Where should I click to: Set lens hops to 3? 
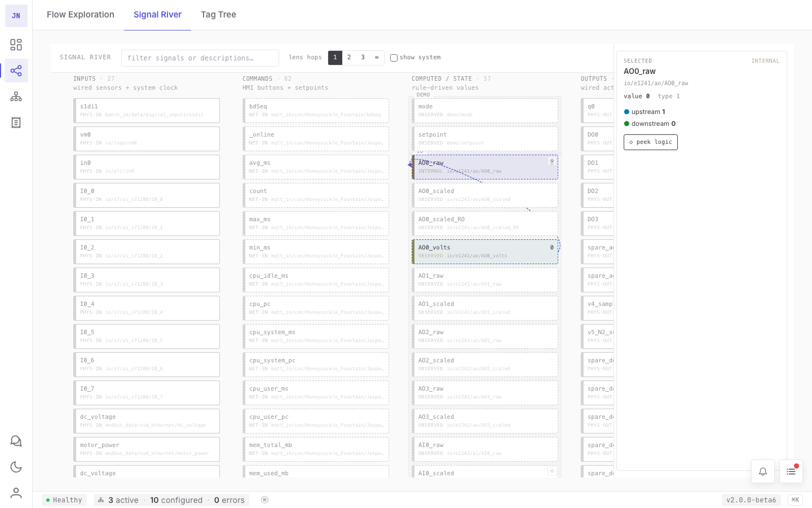point(363,58)
